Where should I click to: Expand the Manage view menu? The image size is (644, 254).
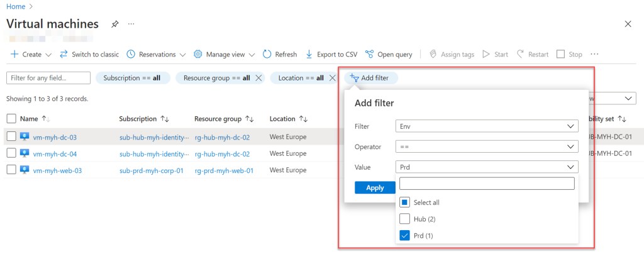tap(225, 55)
